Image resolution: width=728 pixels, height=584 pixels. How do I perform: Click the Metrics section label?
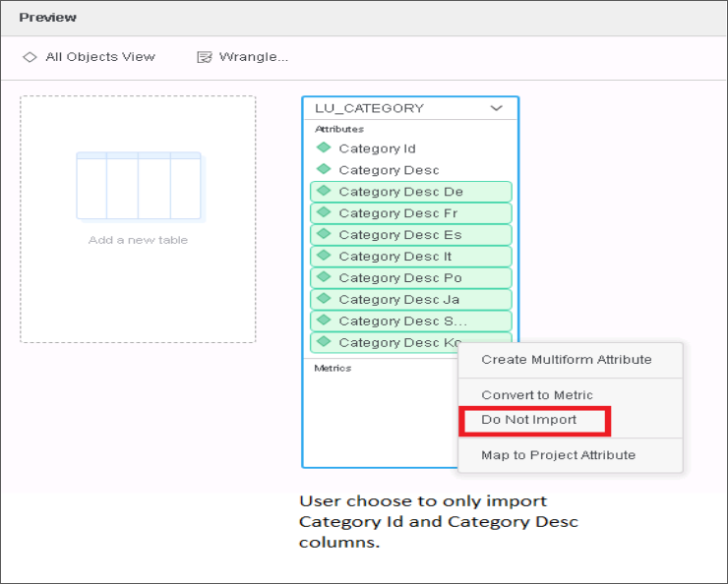(x=333, y=369)
